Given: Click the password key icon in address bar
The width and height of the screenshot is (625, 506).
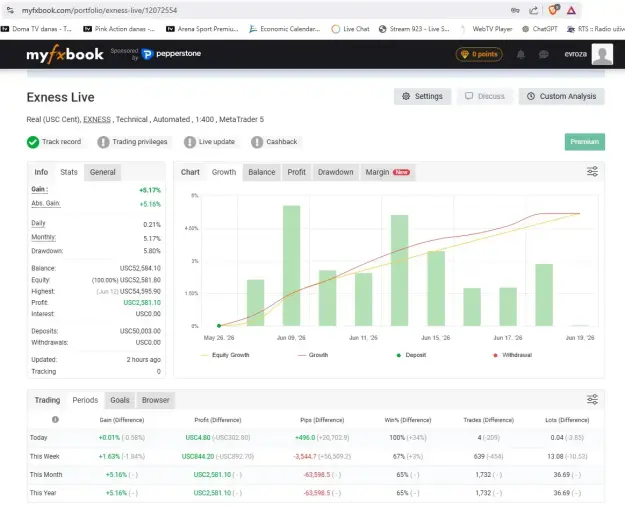Looking at the screenshot, I should pos(515,10).
